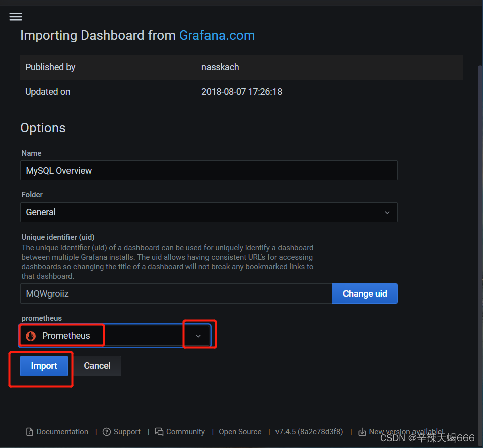483x448 pixels.
Task: Click the Change uid button
Action: pyautogui.click(x=365, y=294)
